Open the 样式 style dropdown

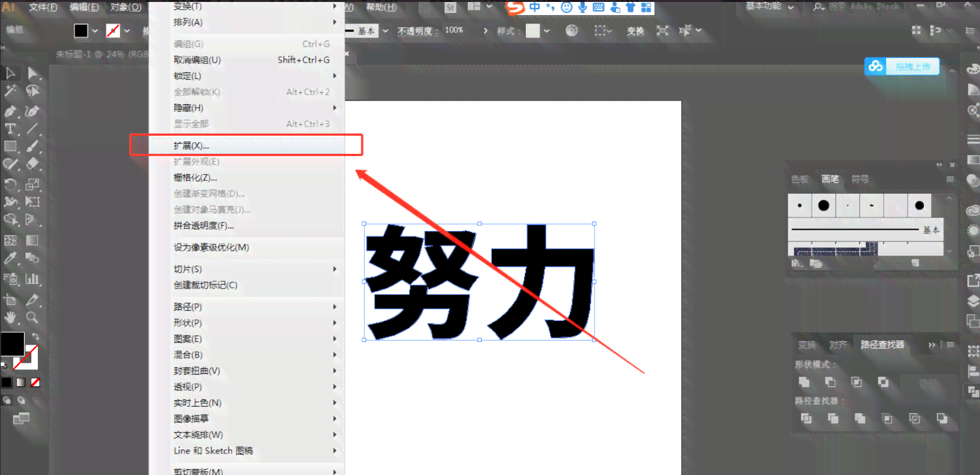pyautogui.click(x=547, y=31)
